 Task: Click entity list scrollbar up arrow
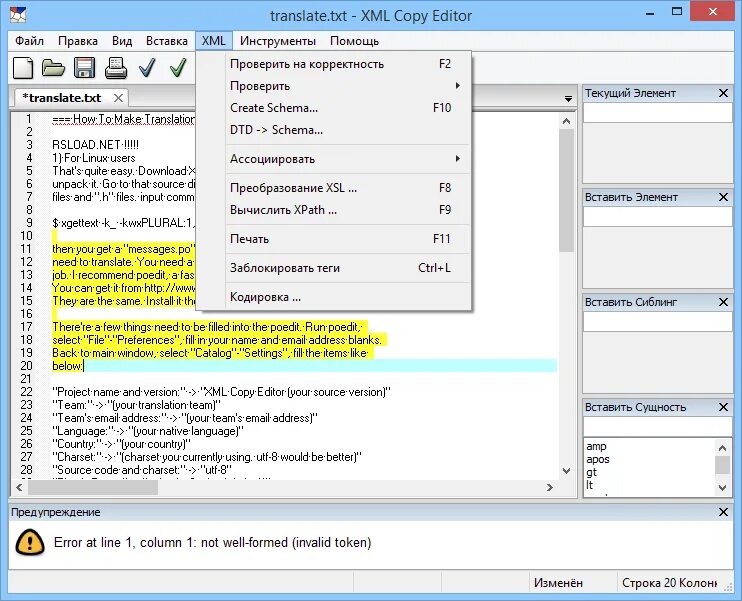tap(722, 448)
